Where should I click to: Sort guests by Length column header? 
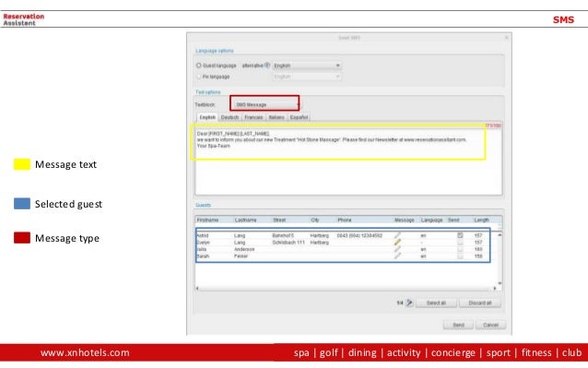(481, 220)
